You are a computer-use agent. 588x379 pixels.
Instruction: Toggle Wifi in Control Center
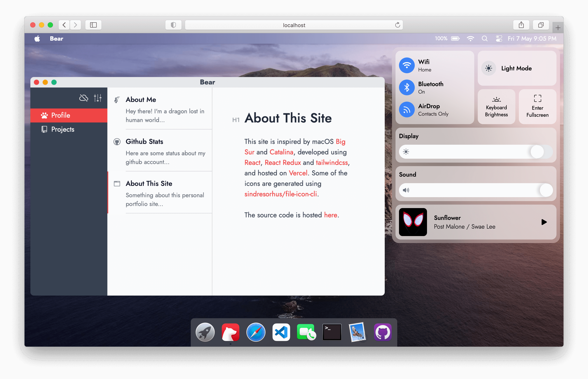coord(407,65)
